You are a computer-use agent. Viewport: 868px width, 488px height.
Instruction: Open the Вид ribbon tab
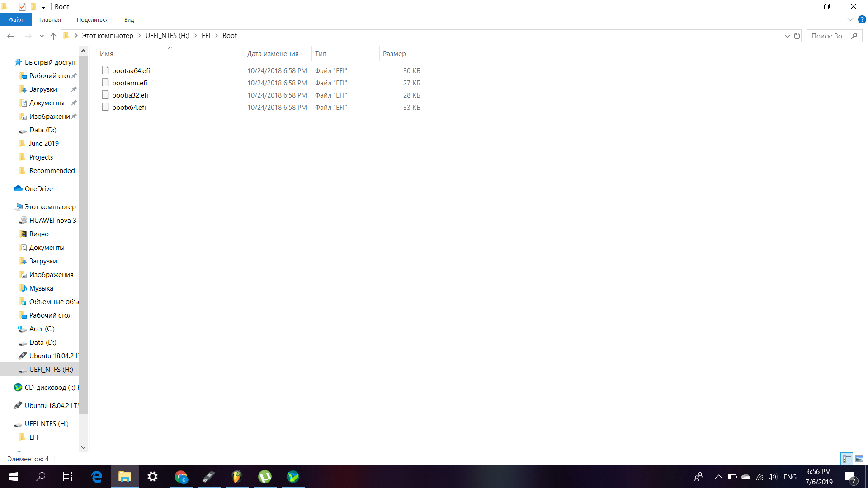[x=129, y=19]
